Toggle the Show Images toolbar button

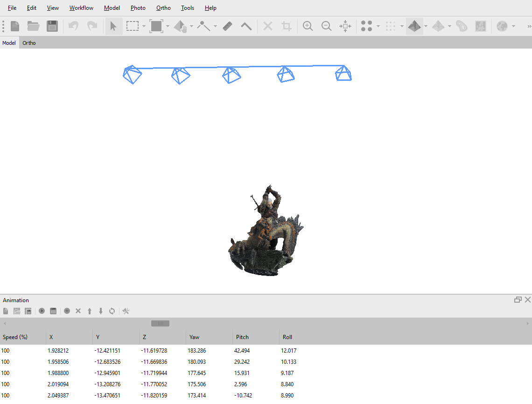(x=481, y=26)
